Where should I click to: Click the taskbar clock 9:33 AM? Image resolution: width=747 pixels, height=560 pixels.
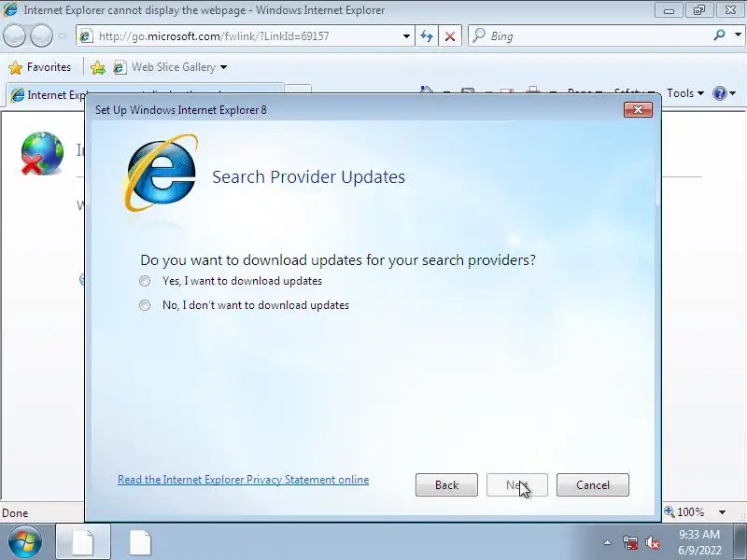(x=699, y=534)
